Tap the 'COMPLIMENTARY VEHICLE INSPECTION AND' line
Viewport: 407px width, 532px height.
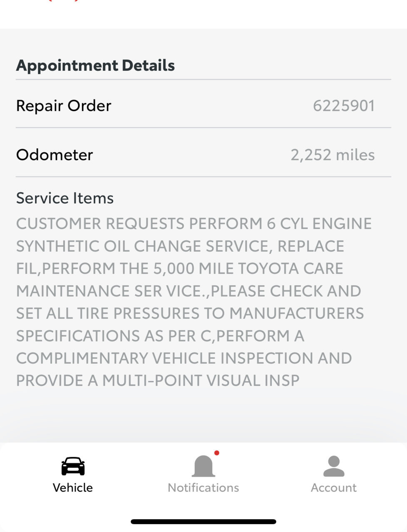point(184,358)
